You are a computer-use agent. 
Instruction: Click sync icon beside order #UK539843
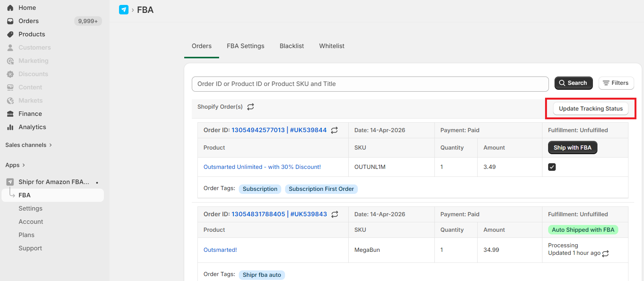click(335, 214)
